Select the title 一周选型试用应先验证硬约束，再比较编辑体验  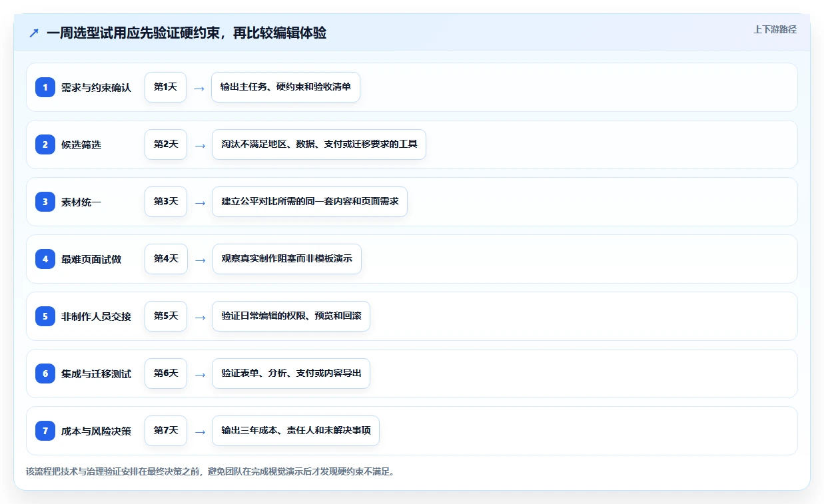pyautogui.click(x=187, y=33)
